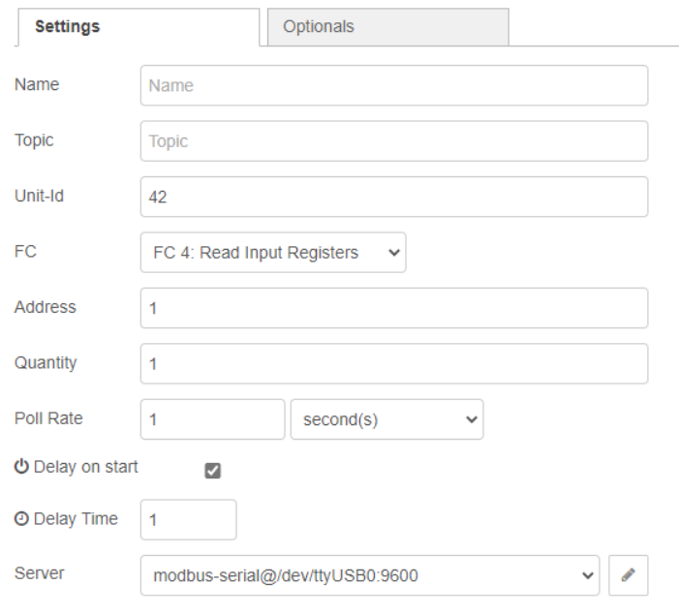
Task: Click the Unit-Id label text
Action: [39, 196]
